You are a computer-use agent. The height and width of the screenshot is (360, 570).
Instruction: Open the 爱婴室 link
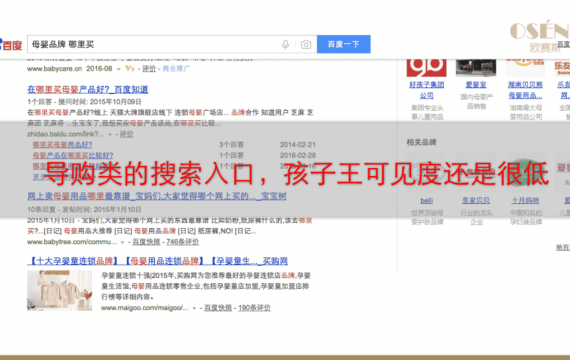click(476, 85)
